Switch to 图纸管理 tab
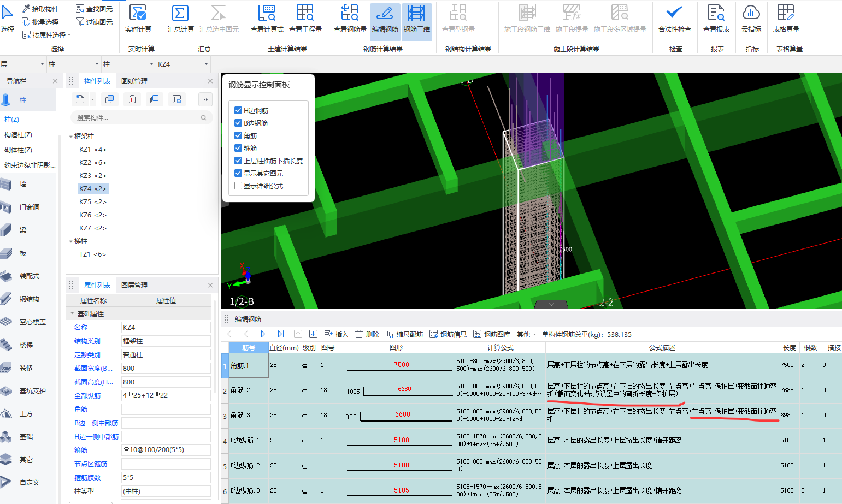This screenshot has height=504, width=842. click(134, 81)
